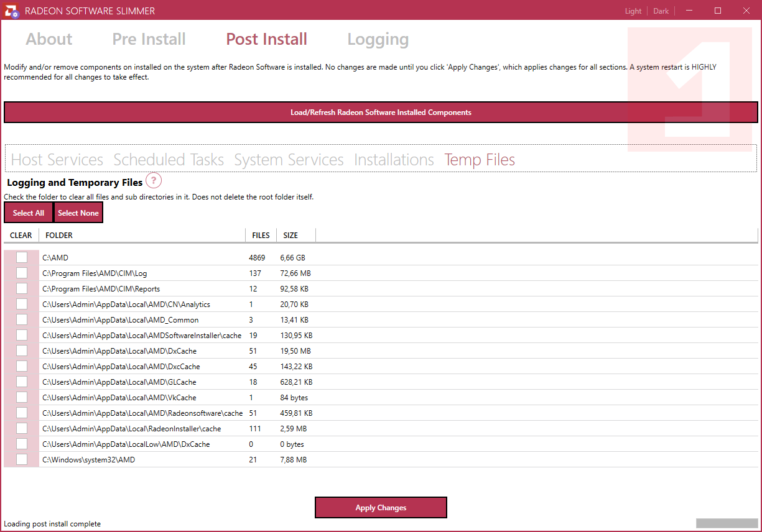Click the CLEAR column header
Viewport: 762px width, 532px height.
click(21, 236)
